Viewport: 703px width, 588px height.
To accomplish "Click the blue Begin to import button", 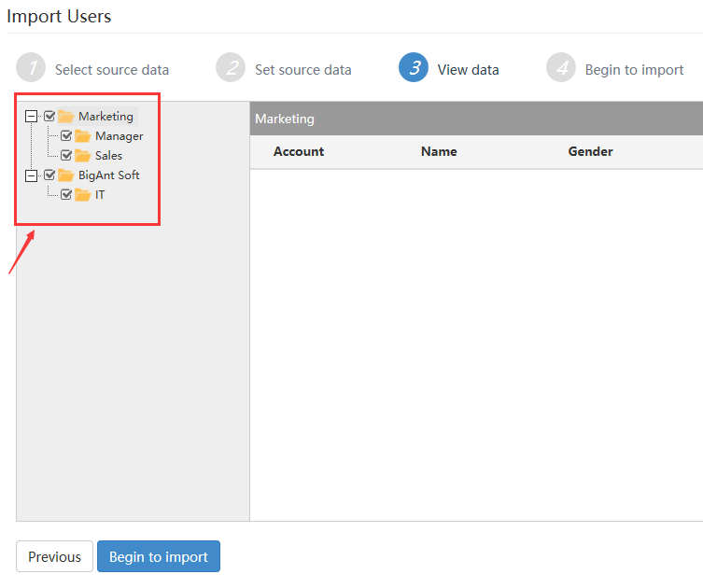I will click(159, 556).
